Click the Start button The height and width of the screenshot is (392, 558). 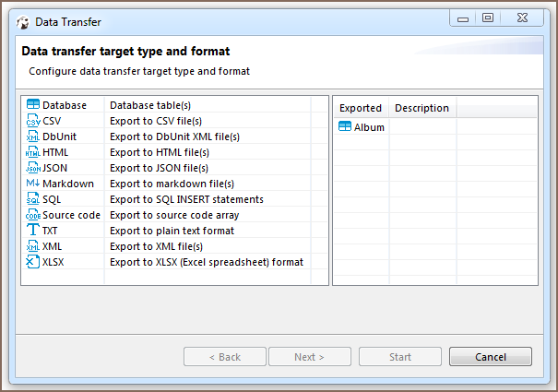pos(400,357)
